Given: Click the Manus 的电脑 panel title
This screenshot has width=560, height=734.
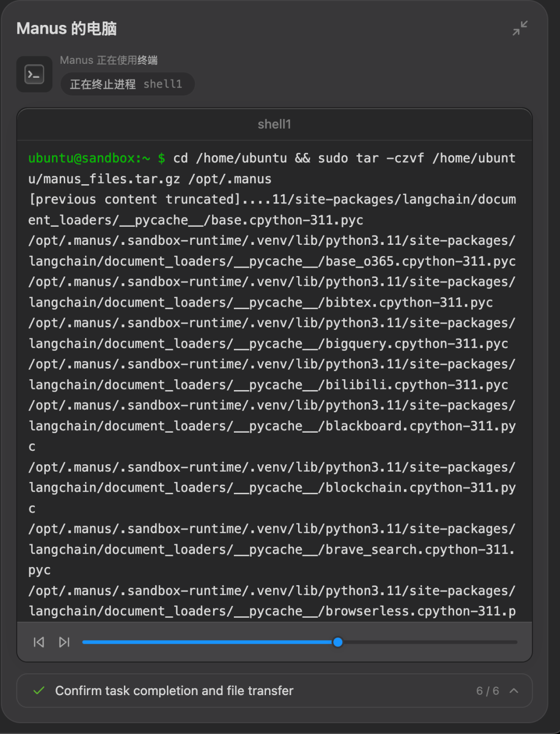Looking at the screenshot, I should [66, 29].
